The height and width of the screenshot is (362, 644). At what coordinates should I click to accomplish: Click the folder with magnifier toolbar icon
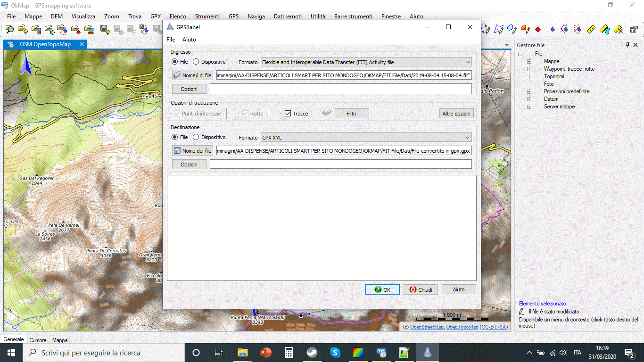pyautogui.click(x=9, y=30)
